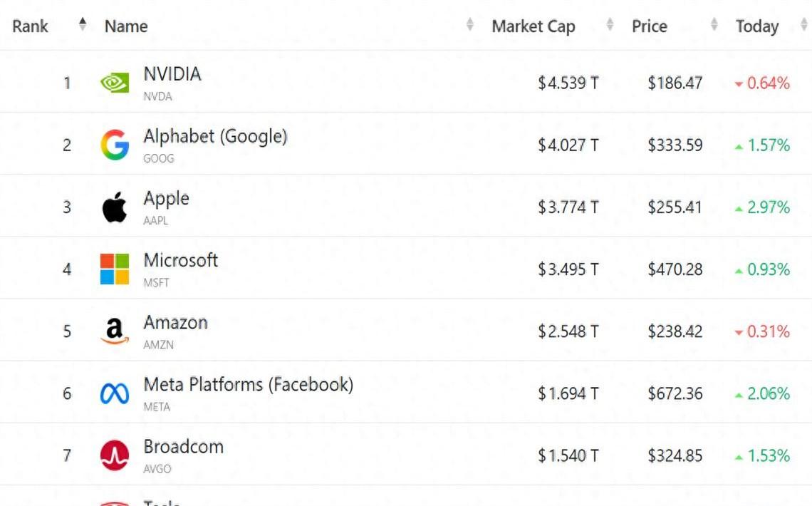Open the NVIDIA company link
The width and height of the screenshot is (812, 506).
point(172,74)
